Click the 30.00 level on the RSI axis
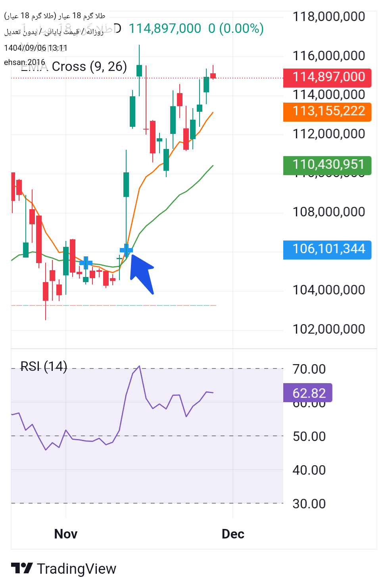388x588 pixels. point(309,504)
